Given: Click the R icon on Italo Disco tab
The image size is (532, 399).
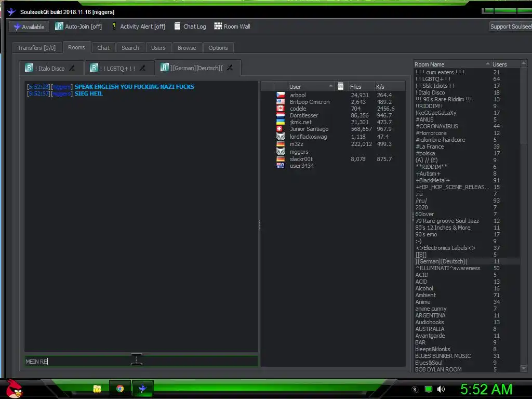Looking at the screenshot, I should coord(29,68).
